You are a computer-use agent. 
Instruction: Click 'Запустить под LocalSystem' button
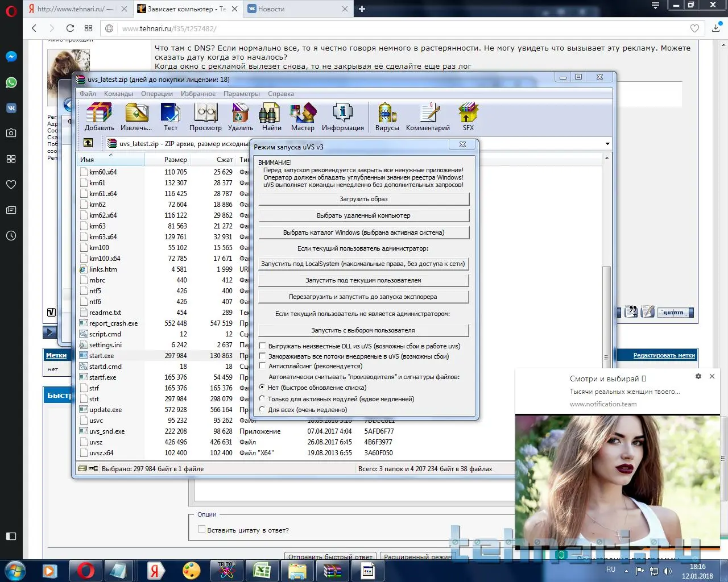(x=363, y=264)
